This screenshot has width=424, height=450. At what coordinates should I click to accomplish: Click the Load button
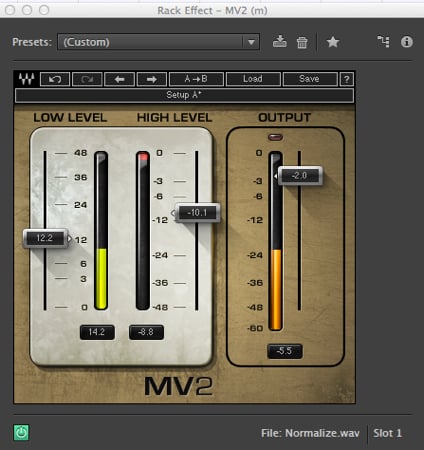(253, 79)
